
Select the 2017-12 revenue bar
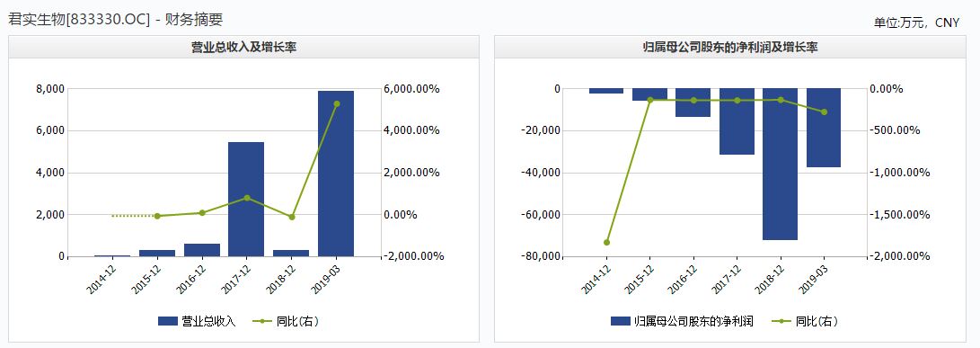point(246,199)
